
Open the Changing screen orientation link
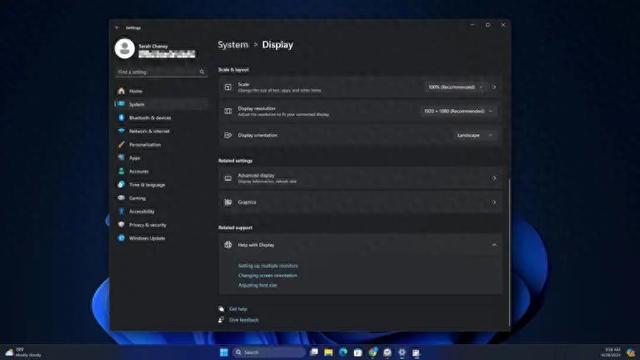(x=268, y=276)
